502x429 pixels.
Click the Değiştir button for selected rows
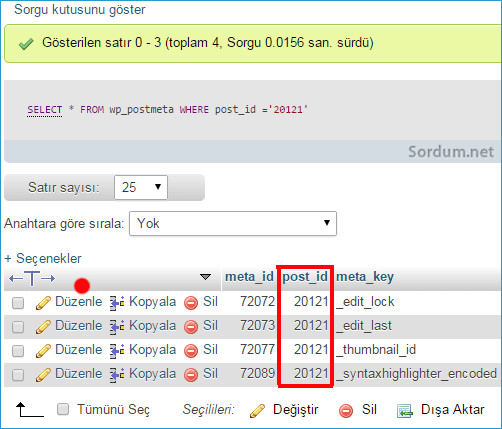[296, 410]
